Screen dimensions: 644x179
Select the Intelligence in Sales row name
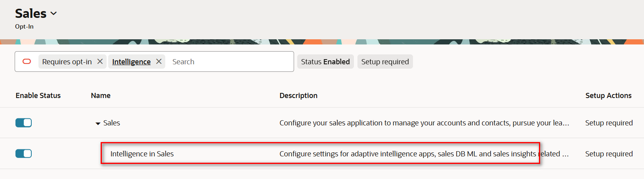[x=142, y=154]
